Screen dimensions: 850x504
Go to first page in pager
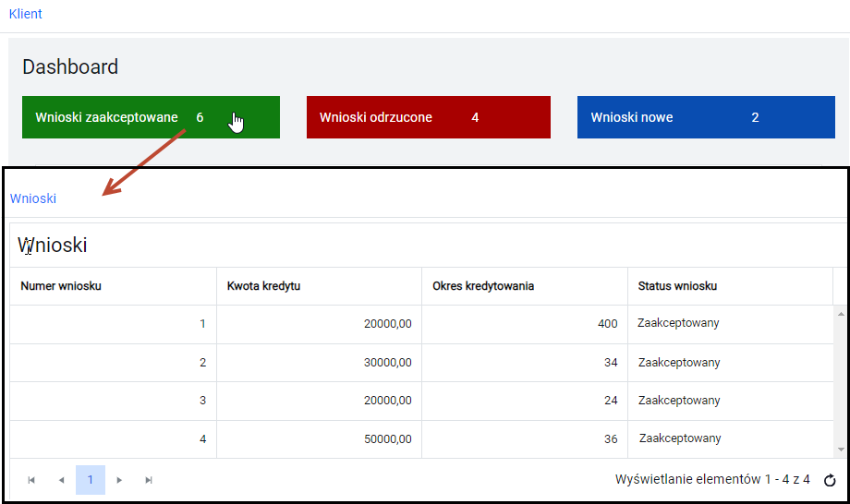click(31, 480)
